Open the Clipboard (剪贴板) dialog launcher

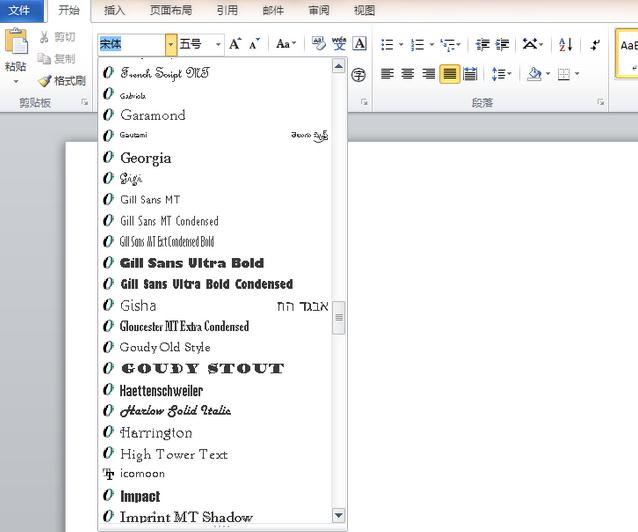tap(85, 102)
